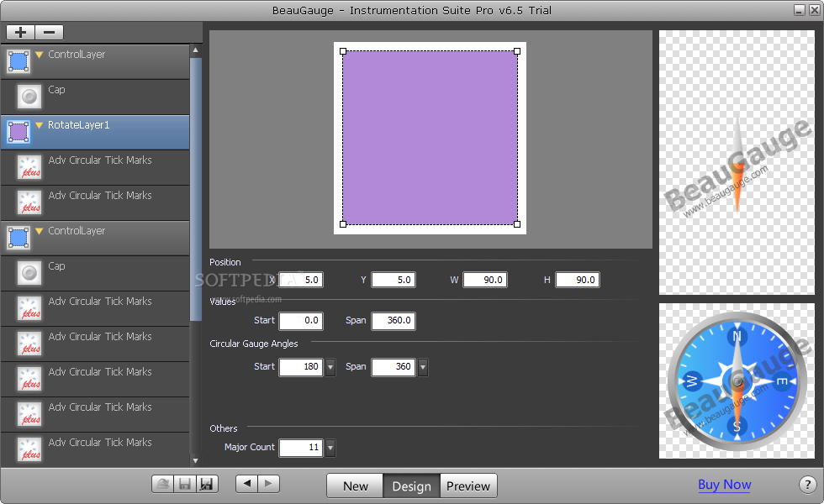Select the RotateLayer1 layer row
Viewport: 824px width, 504px height.
click(x=95, y=133)
